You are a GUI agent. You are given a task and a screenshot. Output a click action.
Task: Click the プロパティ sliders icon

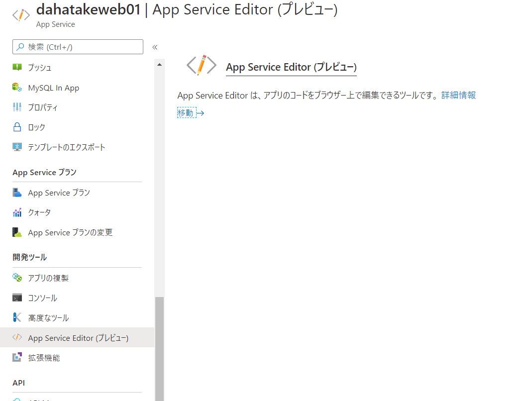[x=17, y=107]
